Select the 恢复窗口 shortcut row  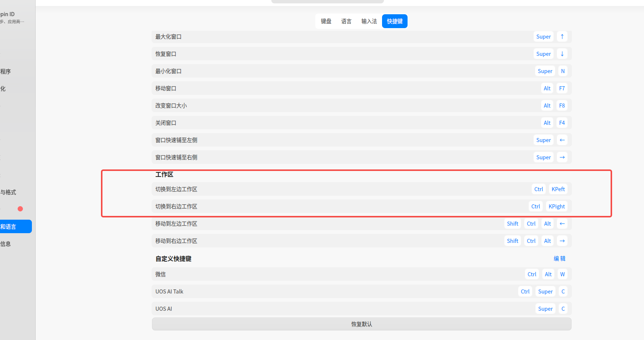(362, 54)
